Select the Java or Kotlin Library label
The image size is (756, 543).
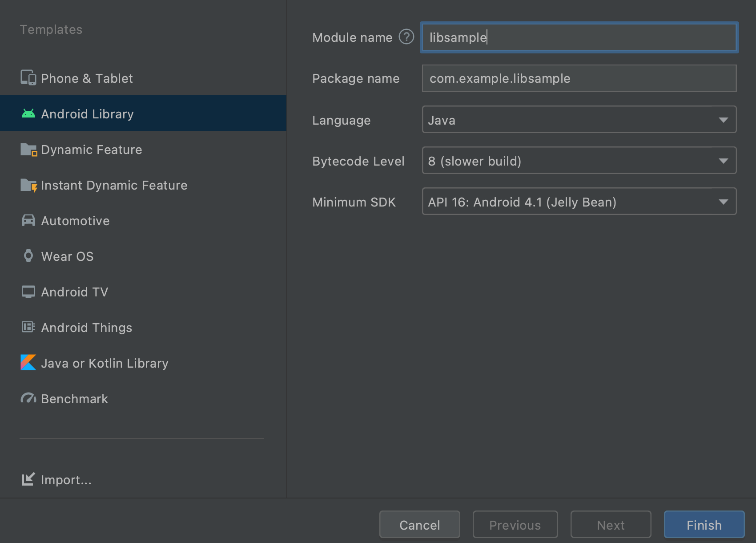coord(105,363)
